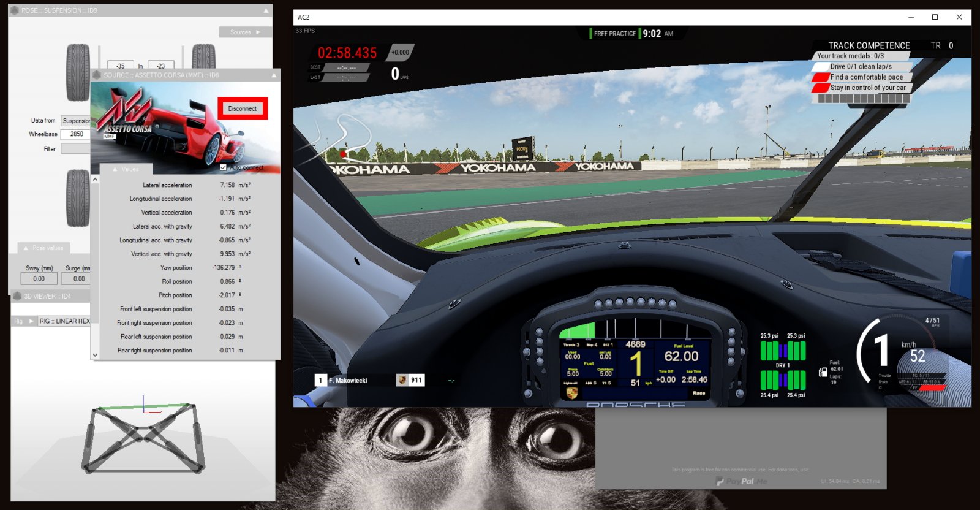Click the Porsche crest next to 911
This screenshot has height=510, width=980.
coord(402,380)
